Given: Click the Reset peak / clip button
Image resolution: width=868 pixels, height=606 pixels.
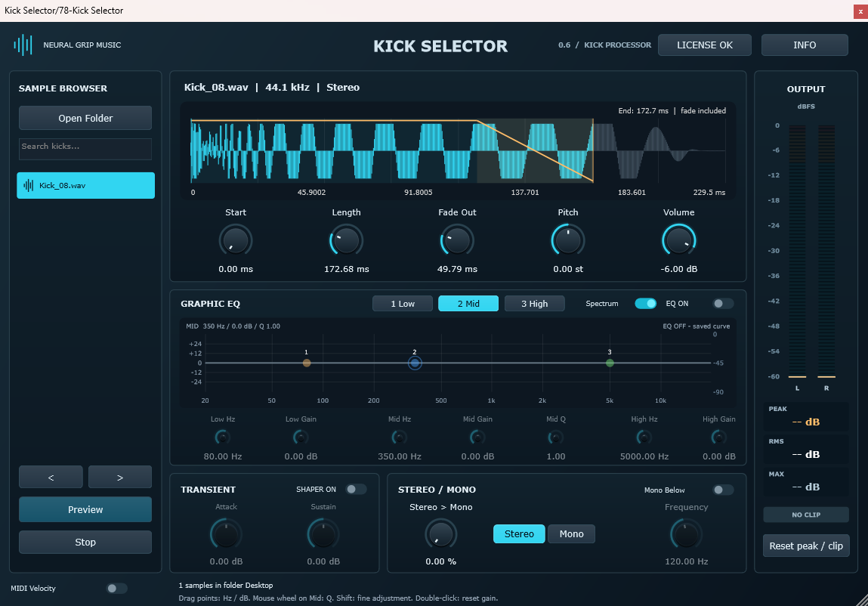Looking at the screenshot, I should 806,546.
